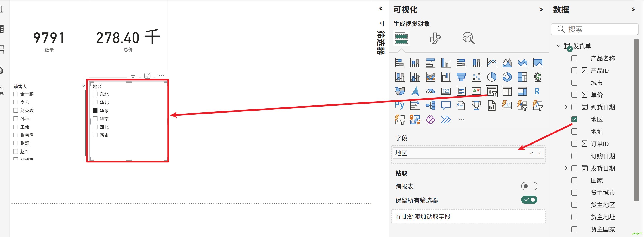Screen dimensions: 644x237
Task: Click the slicer visual icon
Action: [x=491, y=91]
